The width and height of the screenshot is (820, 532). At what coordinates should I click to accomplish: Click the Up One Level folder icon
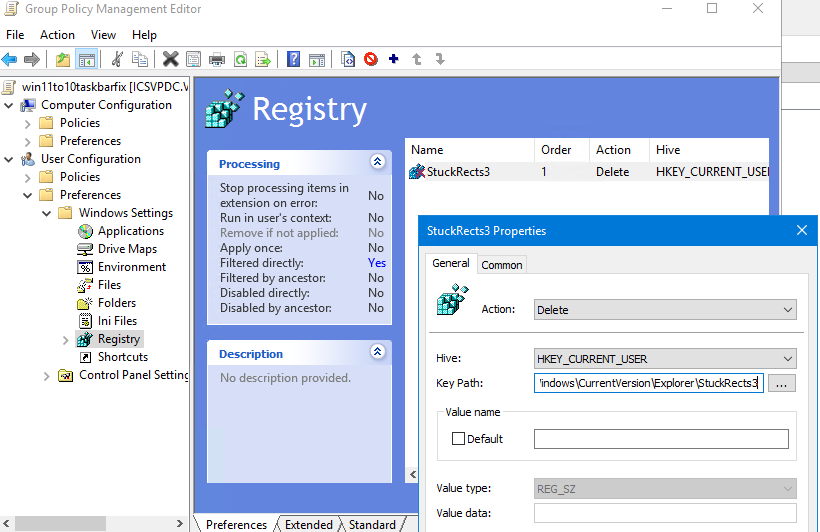(63, 59)
